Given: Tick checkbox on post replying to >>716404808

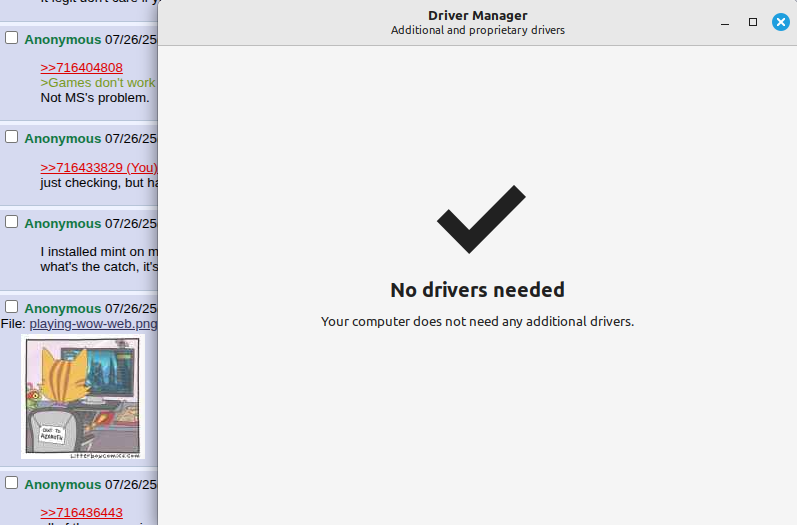Looking at the screenshot, I should coord(12,38).
